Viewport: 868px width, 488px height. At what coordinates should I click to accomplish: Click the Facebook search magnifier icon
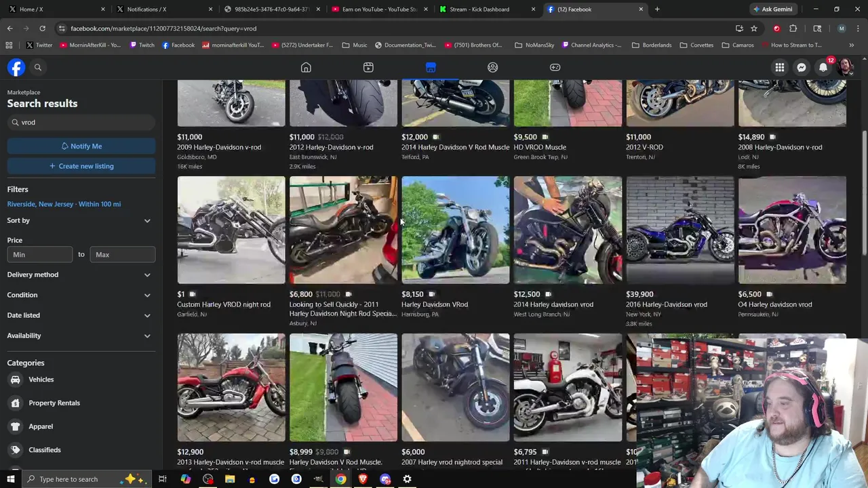(x=38, y=67)
